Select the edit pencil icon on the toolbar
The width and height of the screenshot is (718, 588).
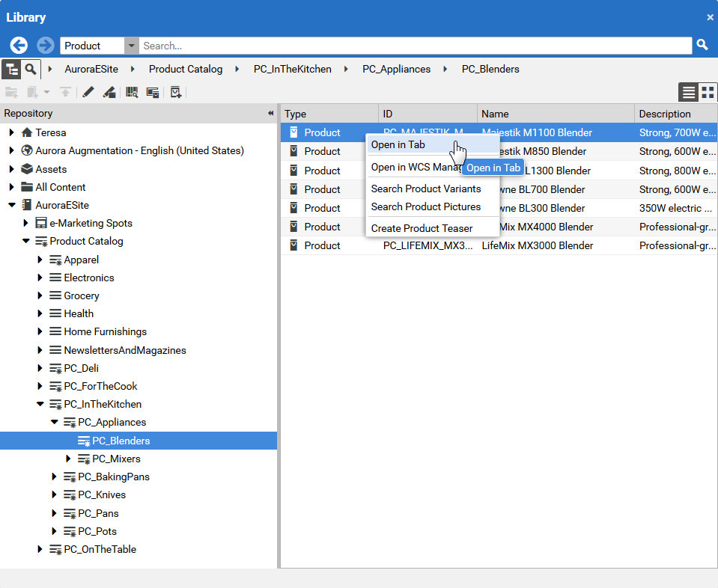click(x=88, y=92)
